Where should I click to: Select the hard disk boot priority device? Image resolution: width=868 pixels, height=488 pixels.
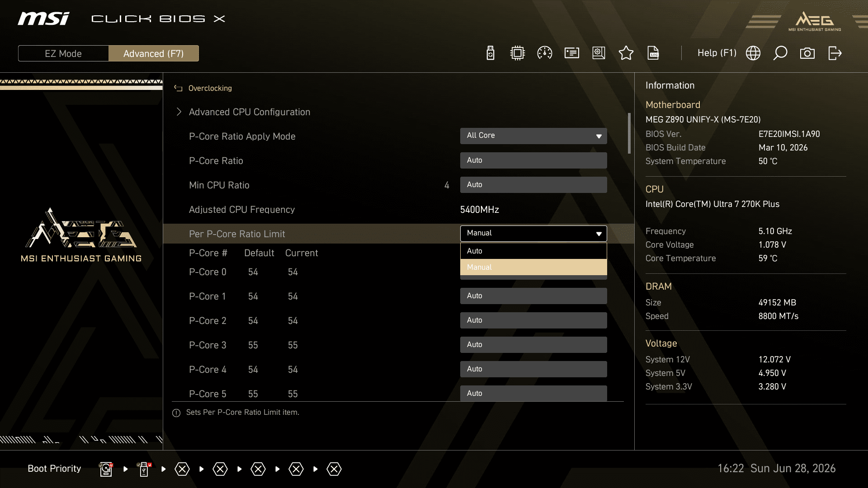pos(106,469)
